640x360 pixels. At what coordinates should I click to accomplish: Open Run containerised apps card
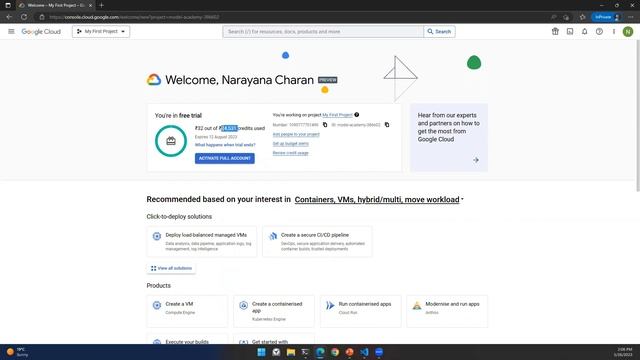point(361,311)
